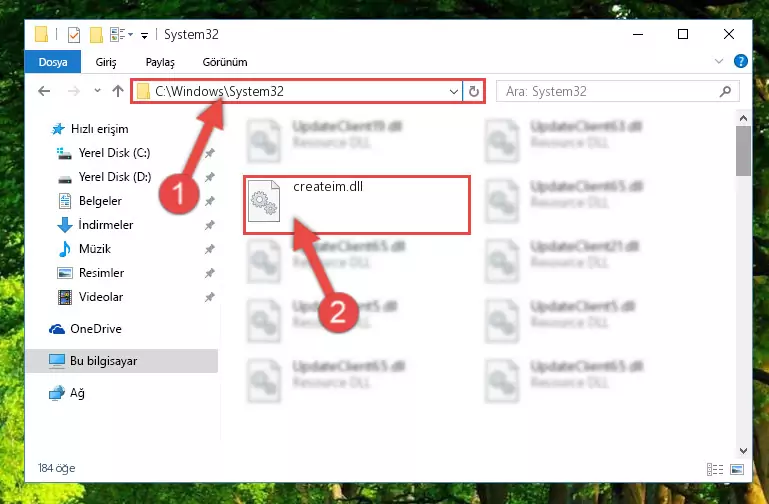Click the pin icon beside İndirmeler
The height and width of the screenshot is (504, 769).
pos(209,225)
